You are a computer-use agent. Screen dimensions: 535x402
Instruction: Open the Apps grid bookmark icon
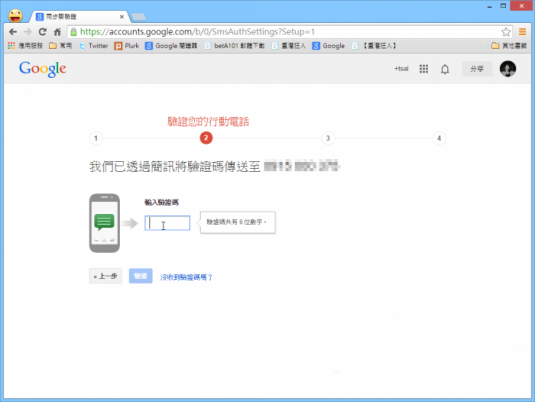(x=11, y=45)
